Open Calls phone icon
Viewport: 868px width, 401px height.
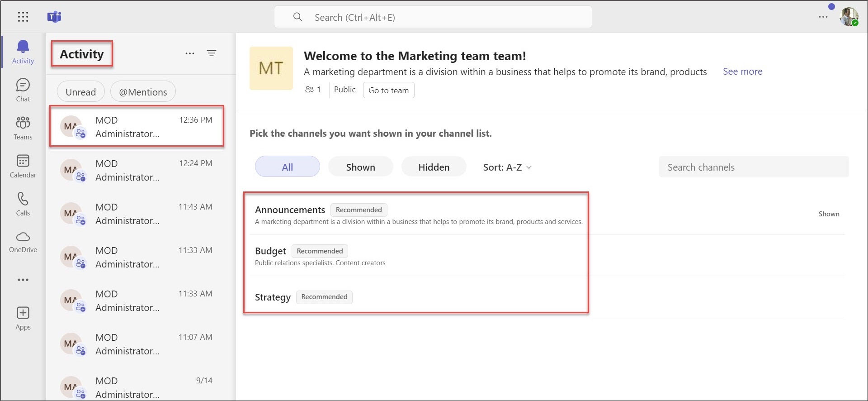coord(23,199)
